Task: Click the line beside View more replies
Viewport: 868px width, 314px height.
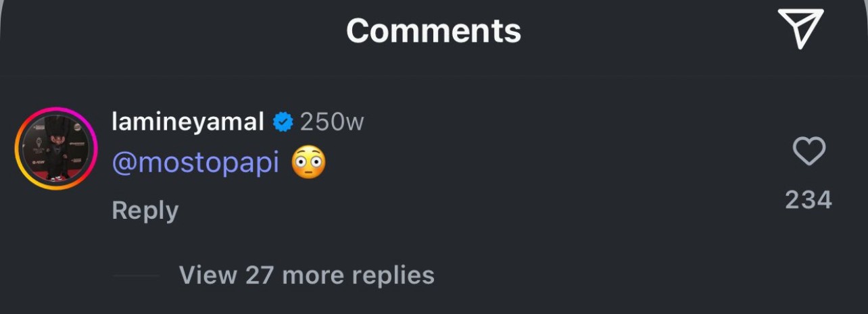Action: point(136,276)
